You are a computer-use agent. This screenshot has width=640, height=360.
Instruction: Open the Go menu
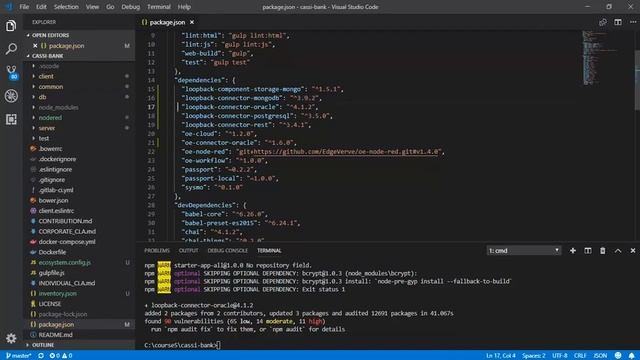tap(110, 7)
